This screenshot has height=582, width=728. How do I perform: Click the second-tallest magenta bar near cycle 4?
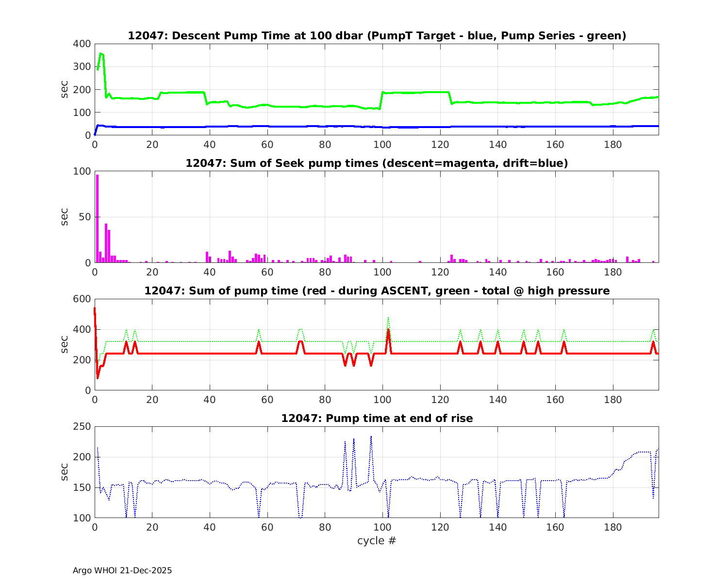click(106, 242)
